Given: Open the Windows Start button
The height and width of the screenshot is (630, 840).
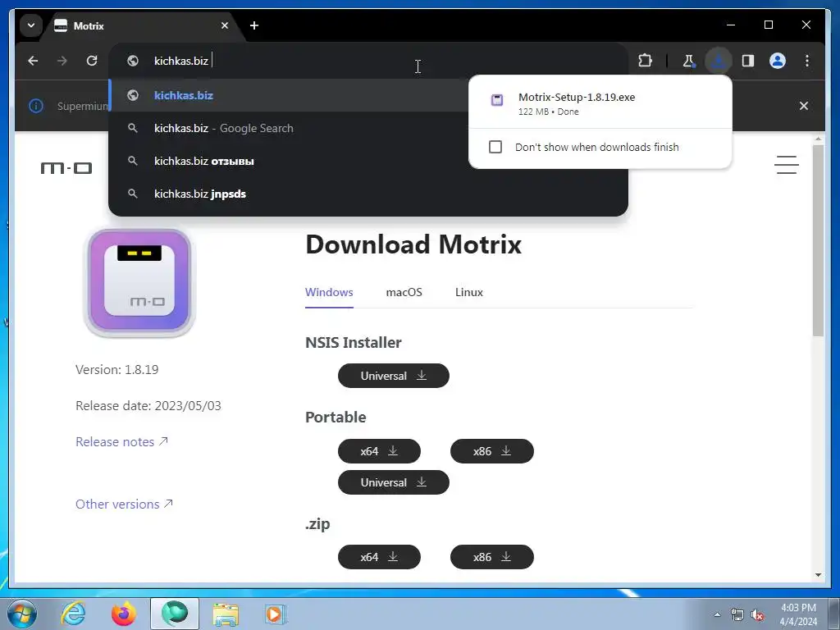Looking at the screenshot, I should point(22,614).
